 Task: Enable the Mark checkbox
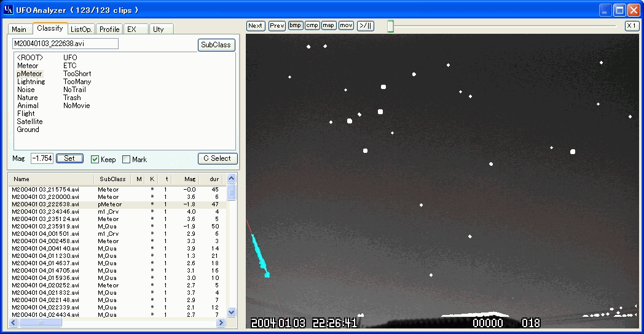coord(127,160)
